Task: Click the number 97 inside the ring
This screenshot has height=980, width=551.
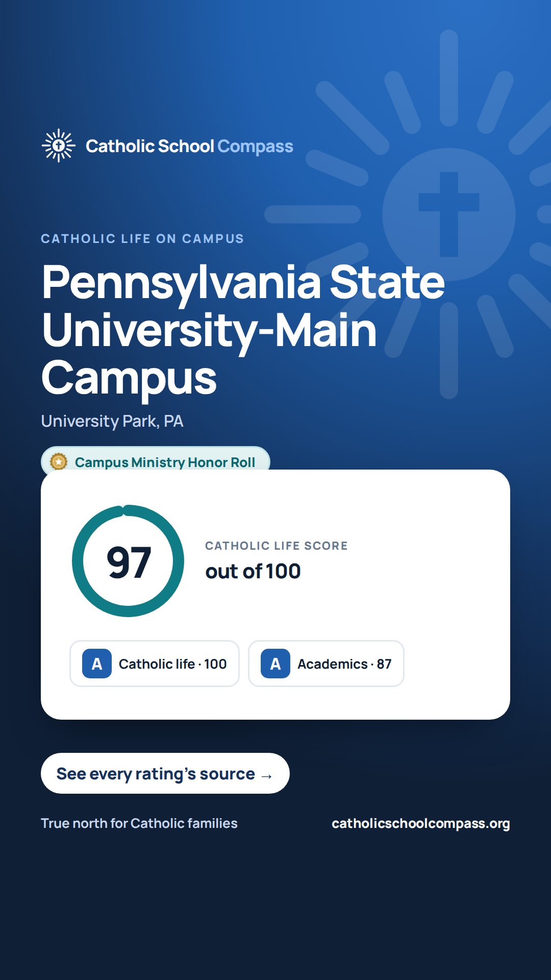Action: tap(129, 562)
